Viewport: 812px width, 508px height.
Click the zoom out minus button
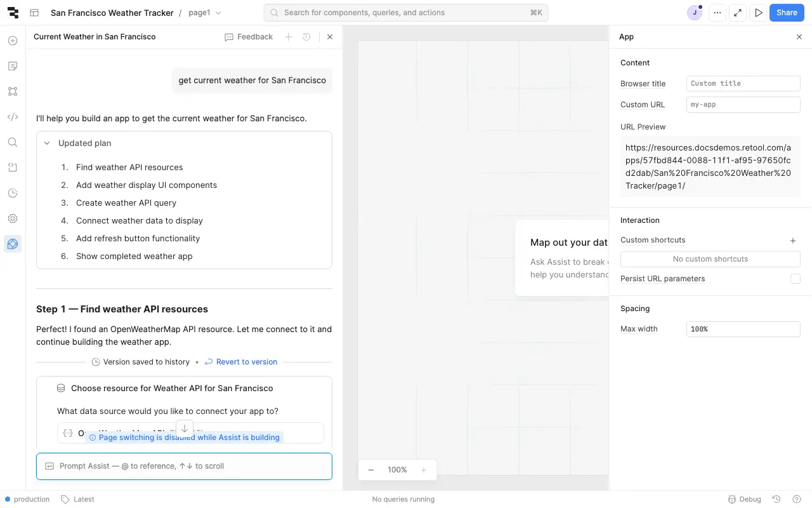(371, 470)
